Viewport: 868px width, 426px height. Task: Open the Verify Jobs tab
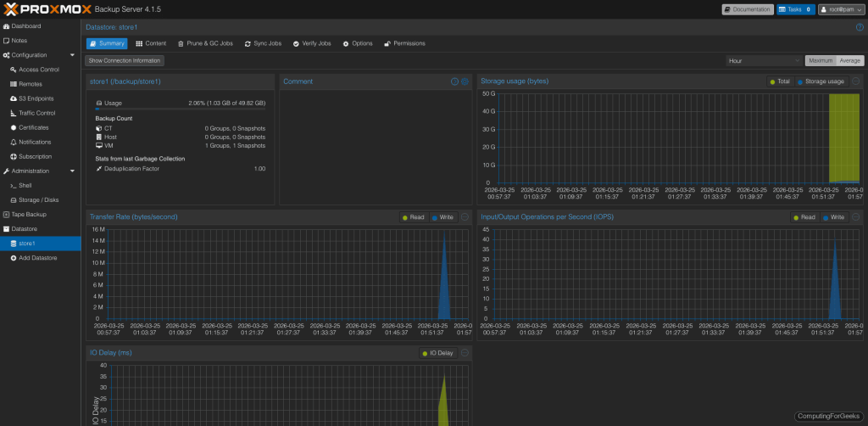[x=312, y=44]
